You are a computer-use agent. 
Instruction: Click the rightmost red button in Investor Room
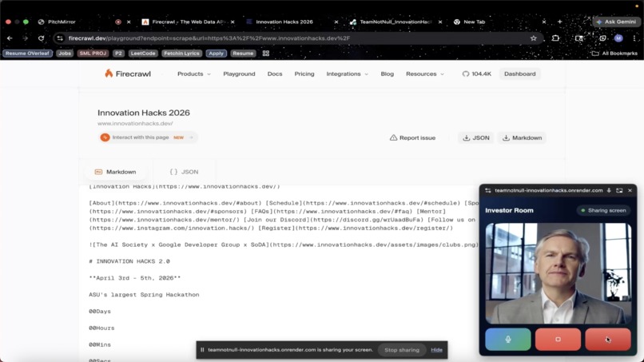tap(608, 340)
